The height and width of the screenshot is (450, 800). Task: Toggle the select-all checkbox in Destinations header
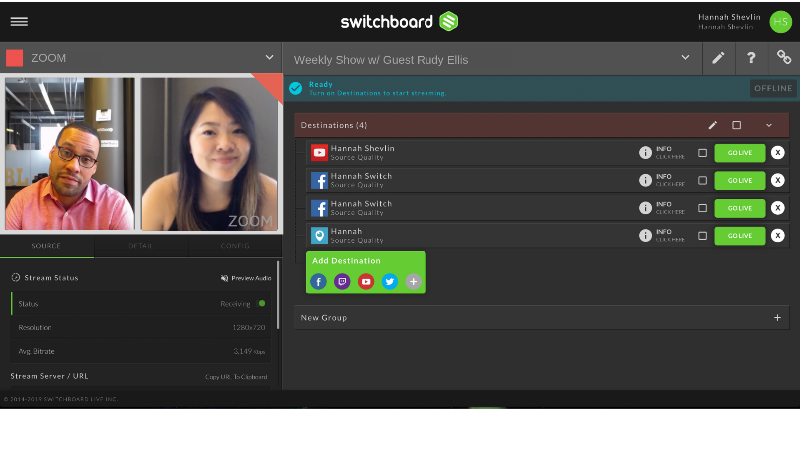click(737, 125)
